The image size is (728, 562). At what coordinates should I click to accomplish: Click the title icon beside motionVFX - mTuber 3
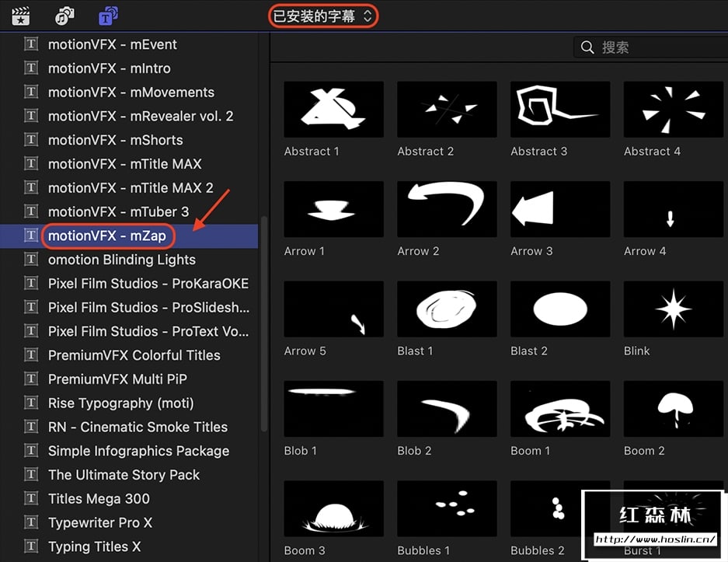point(31,211)
